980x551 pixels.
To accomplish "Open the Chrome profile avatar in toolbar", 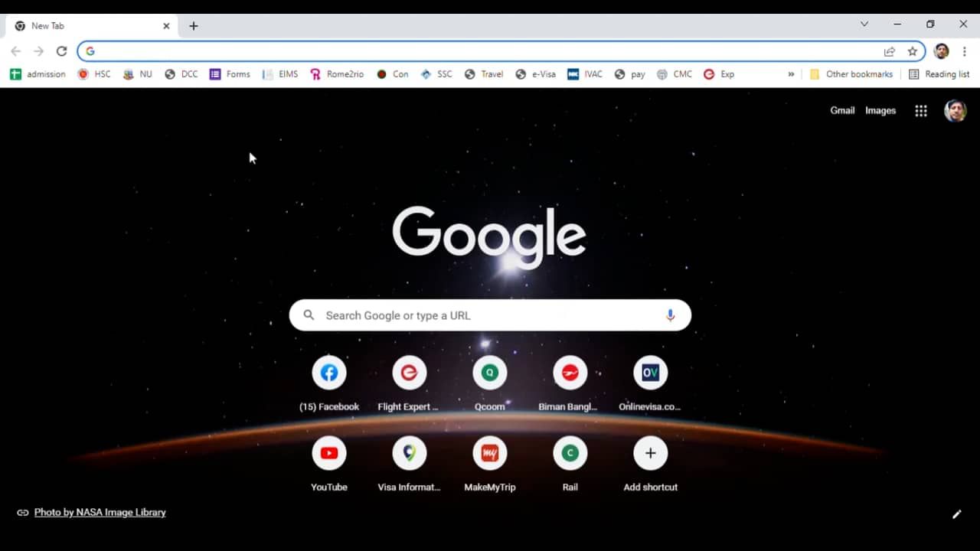I will coord(942,51).
